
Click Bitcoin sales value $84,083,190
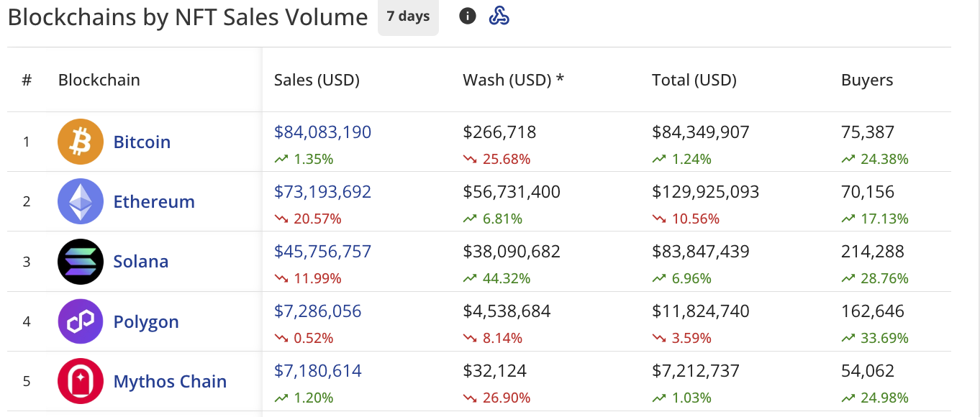point(323,132)
